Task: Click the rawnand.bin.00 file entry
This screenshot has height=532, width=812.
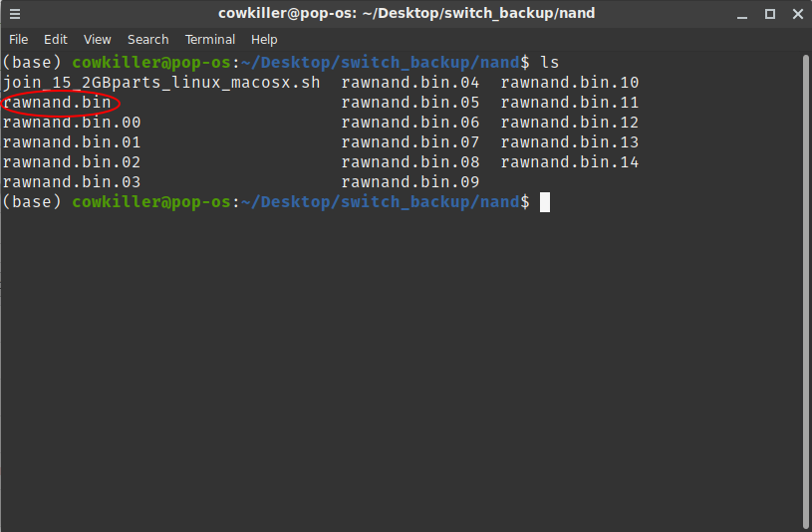Action: tap(72, 123)
